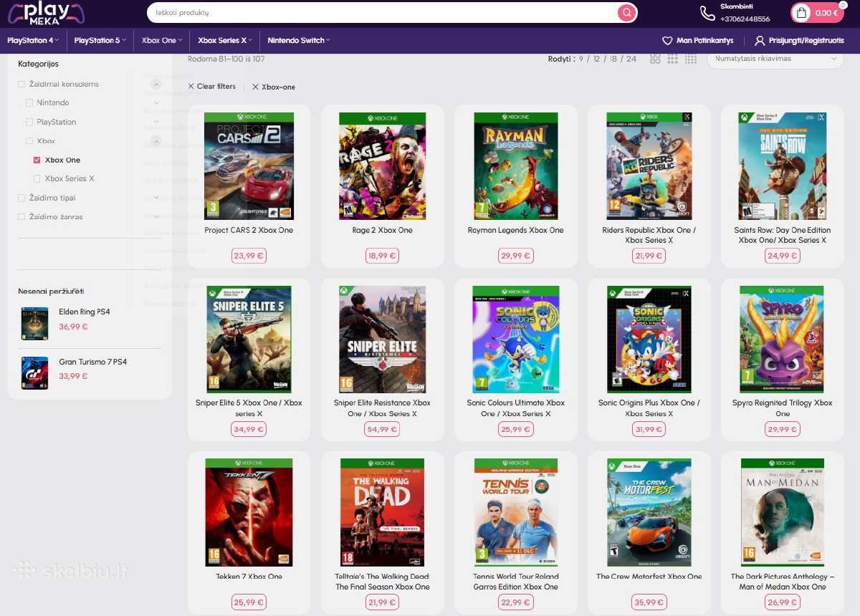Viewport: 860px width, 616px height.
Task: Open The Crew Motorfest cover thumbnail
Action: (x=649, y=513)
